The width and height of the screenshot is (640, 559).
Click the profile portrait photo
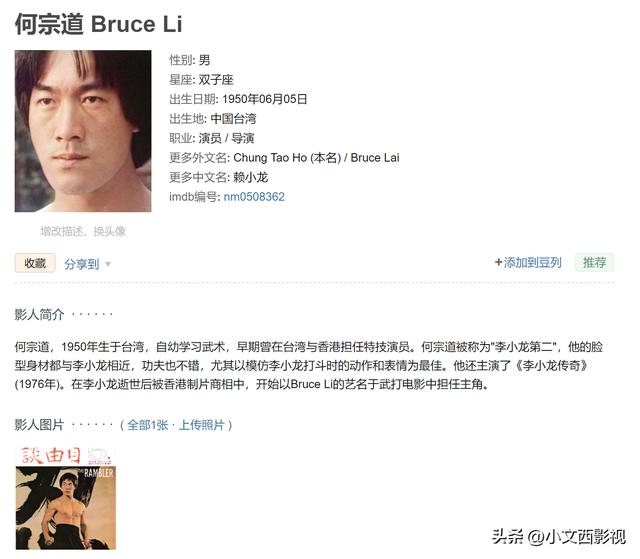pos(83,131)
